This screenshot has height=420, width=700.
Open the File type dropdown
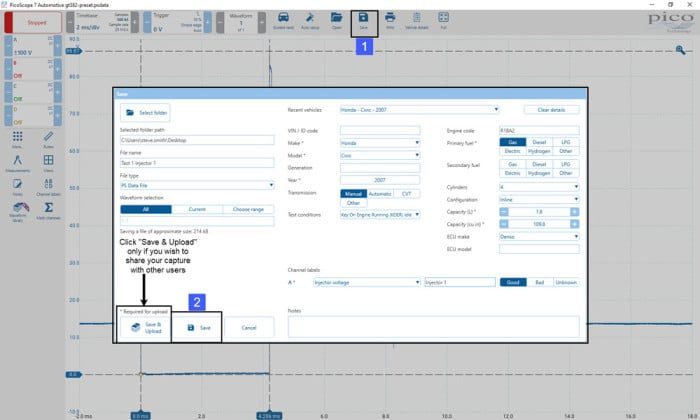(197, 185)
